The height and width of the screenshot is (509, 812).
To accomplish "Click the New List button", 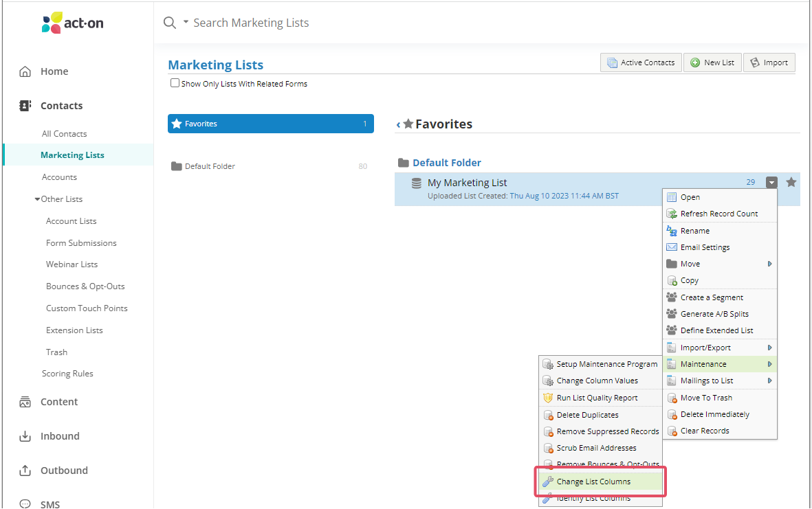I will pos(712,63).
